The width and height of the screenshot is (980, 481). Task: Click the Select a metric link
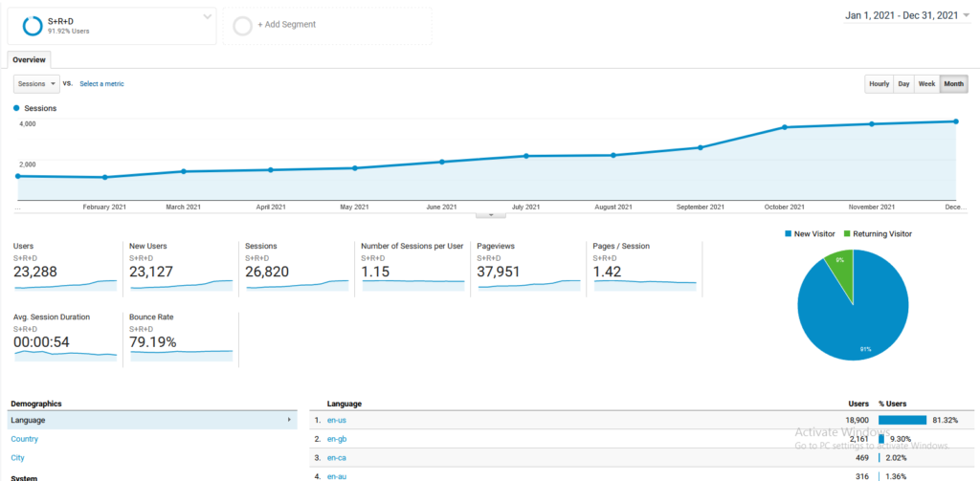pyautogui.click(x=101, y=84)
